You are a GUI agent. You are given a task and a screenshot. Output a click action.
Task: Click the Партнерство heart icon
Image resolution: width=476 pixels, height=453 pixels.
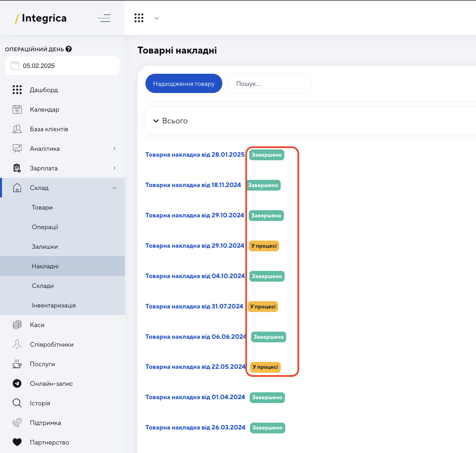tap(17, 442)
